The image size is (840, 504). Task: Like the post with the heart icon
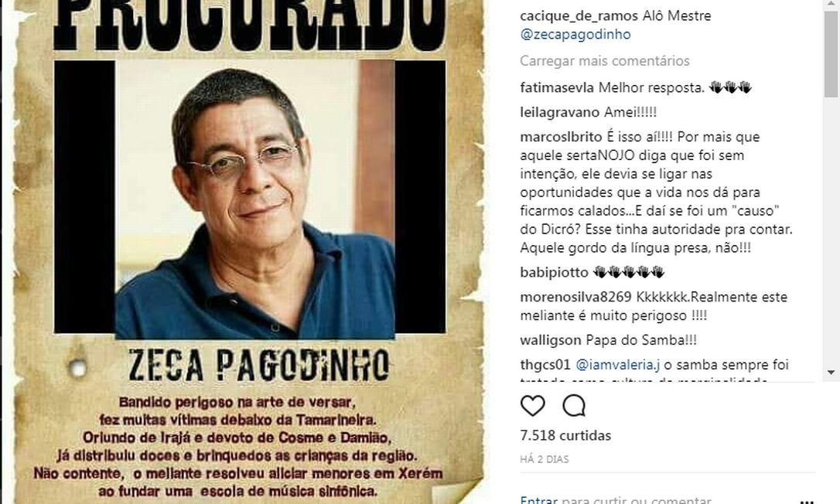coord(532,406)
